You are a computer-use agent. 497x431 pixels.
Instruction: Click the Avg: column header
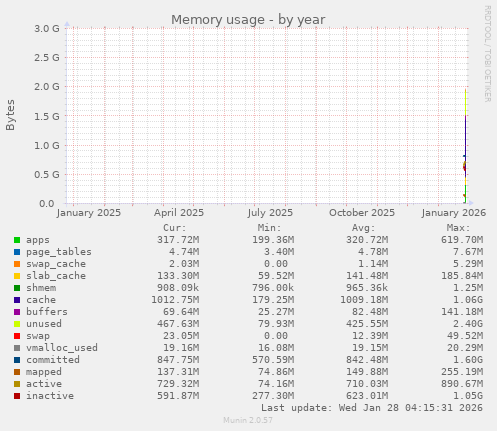tap(364, 228)
